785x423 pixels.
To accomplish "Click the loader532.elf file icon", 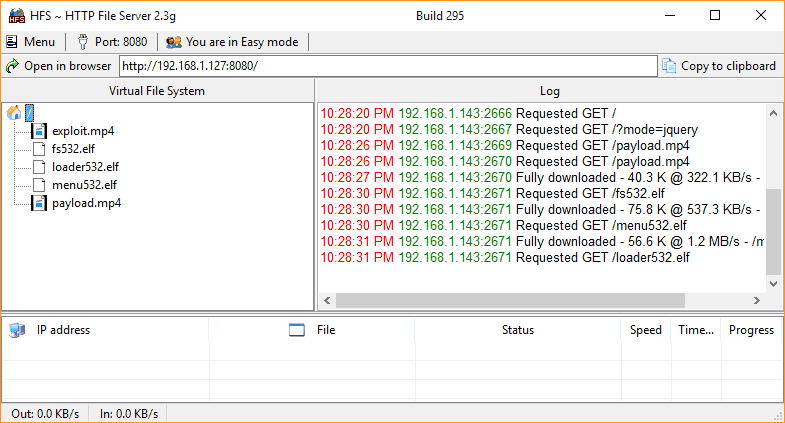I will [x=39, y=167].
